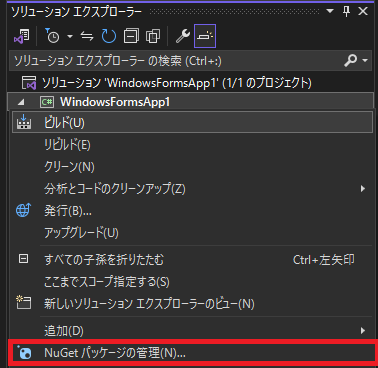Open NuGet パッケージの管理(N)...
Viewport: 378px width, 368px height.
point(192,353)
